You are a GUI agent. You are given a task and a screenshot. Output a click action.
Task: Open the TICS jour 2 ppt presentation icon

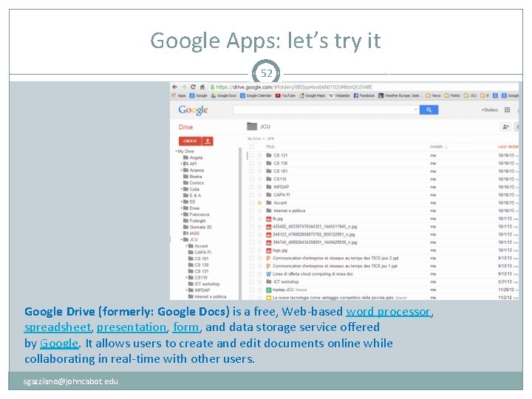tap(268, 258)
